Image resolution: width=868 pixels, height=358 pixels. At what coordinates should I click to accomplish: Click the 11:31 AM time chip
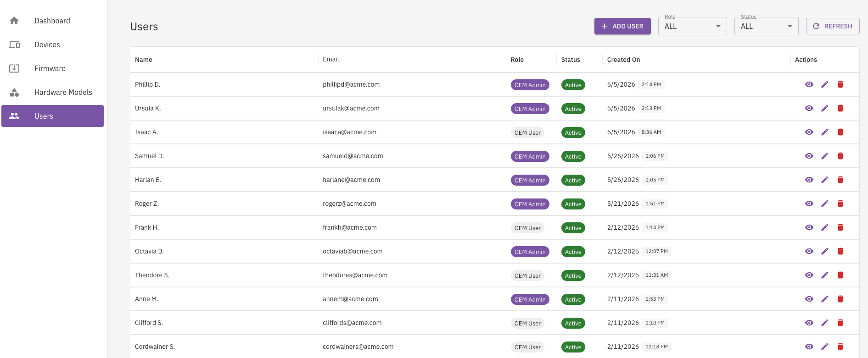pyautogui.click(x=656, y=275)
